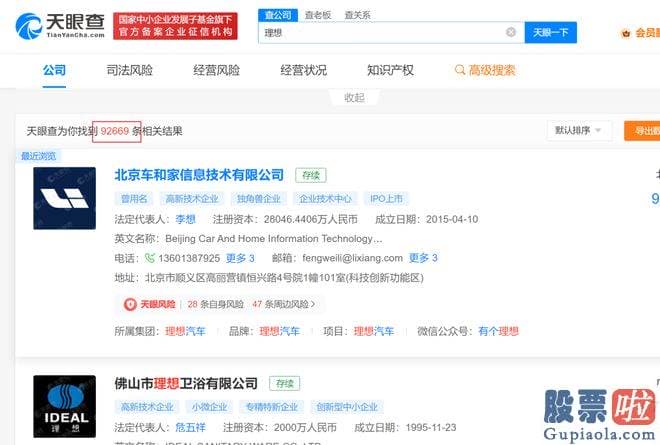Open 47 条周边风险 details
The image size is (660, 445).
(x=283, y=304)
